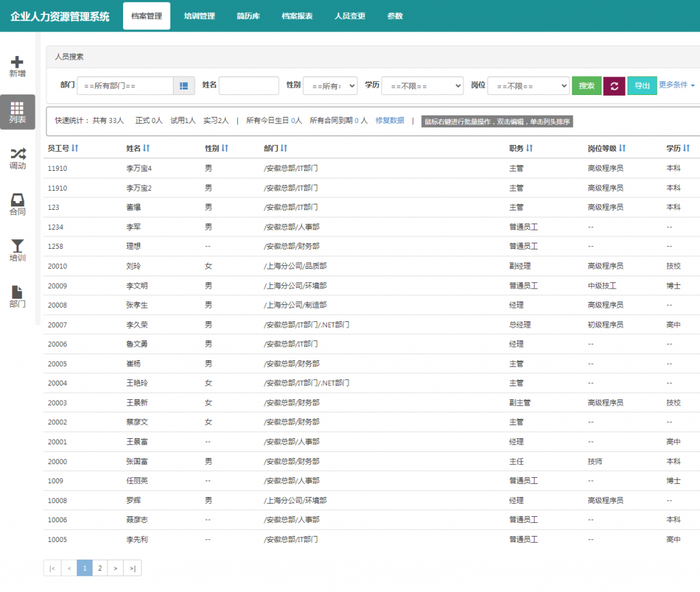Switch to 档案管理 tab
Image resolution: width=700 pixels, height=592 pixels.
pos(146,16)
